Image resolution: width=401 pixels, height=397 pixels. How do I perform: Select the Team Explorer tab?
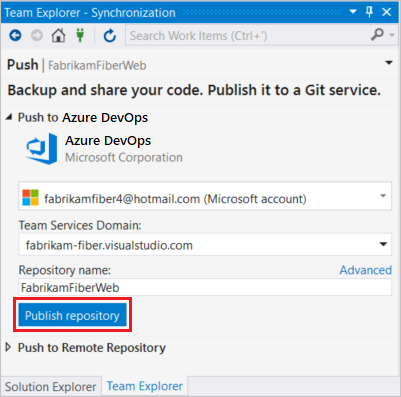145,386
